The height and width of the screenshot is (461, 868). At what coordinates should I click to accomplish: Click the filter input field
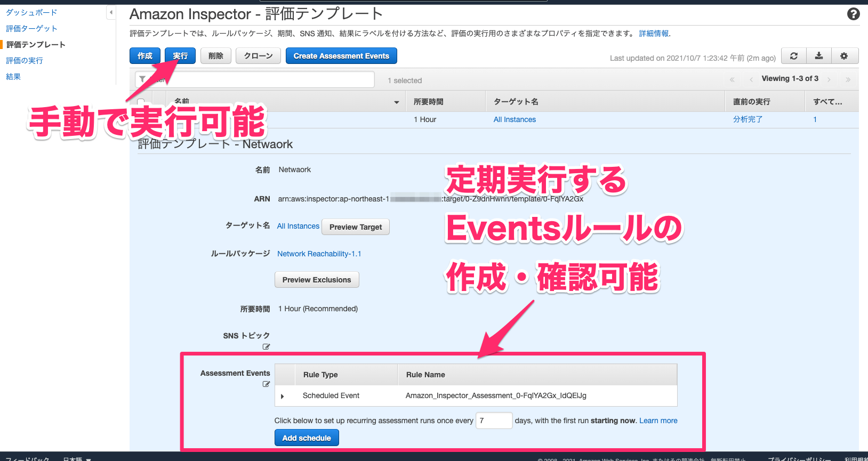tap(255, 79)
